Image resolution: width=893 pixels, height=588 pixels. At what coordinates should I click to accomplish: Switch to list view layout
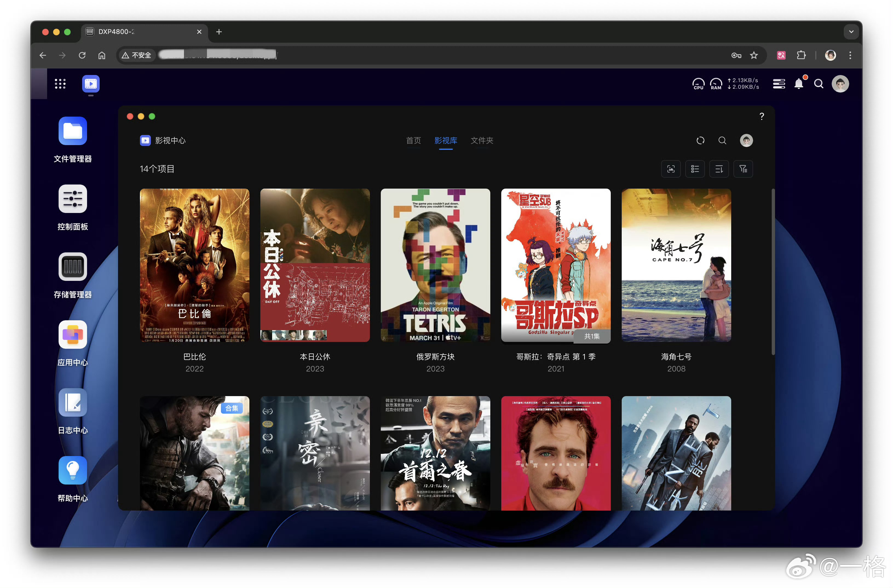(x=695, y=169)
